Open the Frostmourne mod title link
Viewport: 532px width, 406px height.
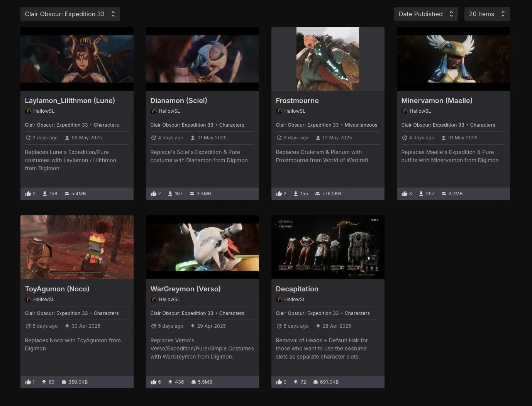297,101
